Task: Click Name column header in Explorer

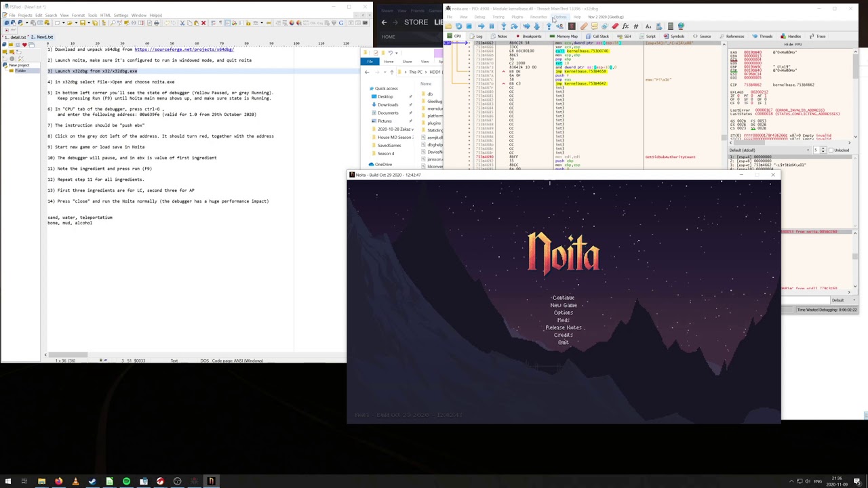Action: click(x=426, y=83)
